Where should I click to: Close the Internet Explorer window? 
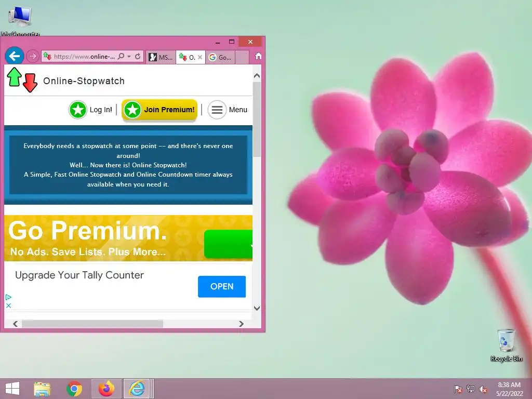pyautogui.click(x=250, y=42)
